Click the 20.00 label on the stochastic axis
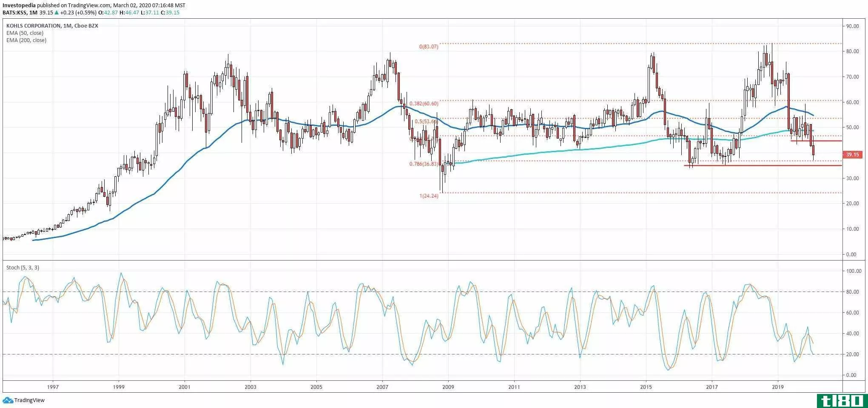This screenshot has width=868, height=408. pyautogui.click(x=852, y=354)
